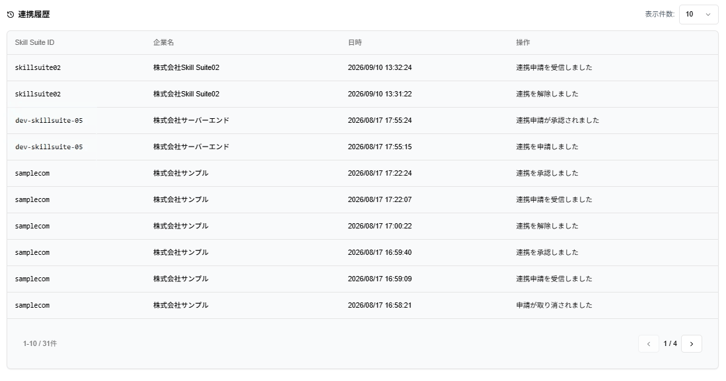Click the 表示件数 label
The height and width of the screenshot is (381, 726).
point(659,14)
